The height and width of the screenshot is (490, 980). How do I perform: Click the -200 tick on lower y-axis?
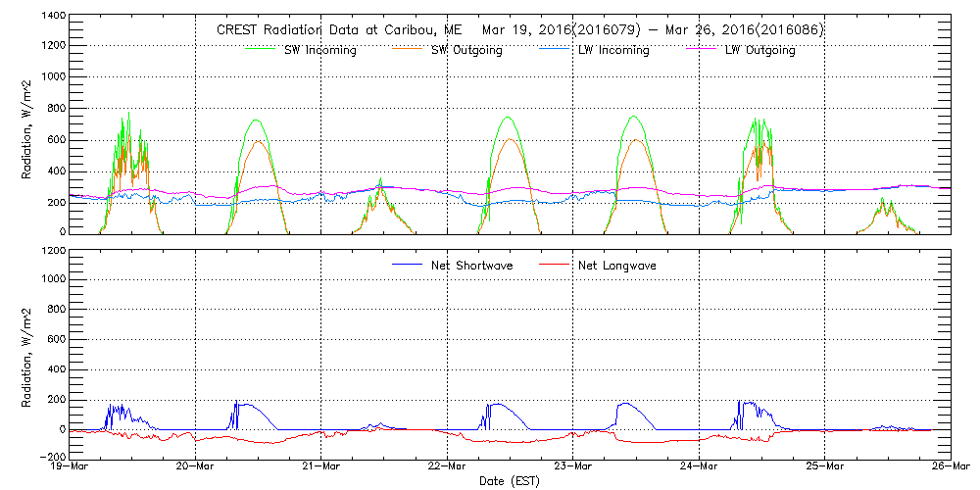pos(50,457)
